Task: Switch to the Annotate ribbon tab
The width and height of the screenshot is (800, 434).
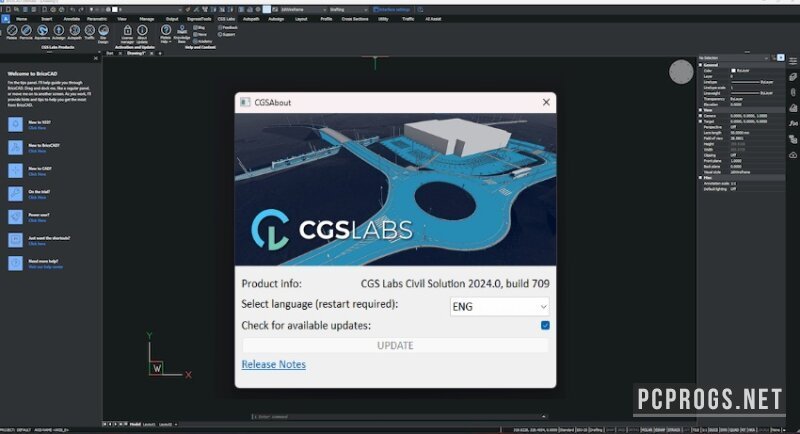Action: pos(71,19)
